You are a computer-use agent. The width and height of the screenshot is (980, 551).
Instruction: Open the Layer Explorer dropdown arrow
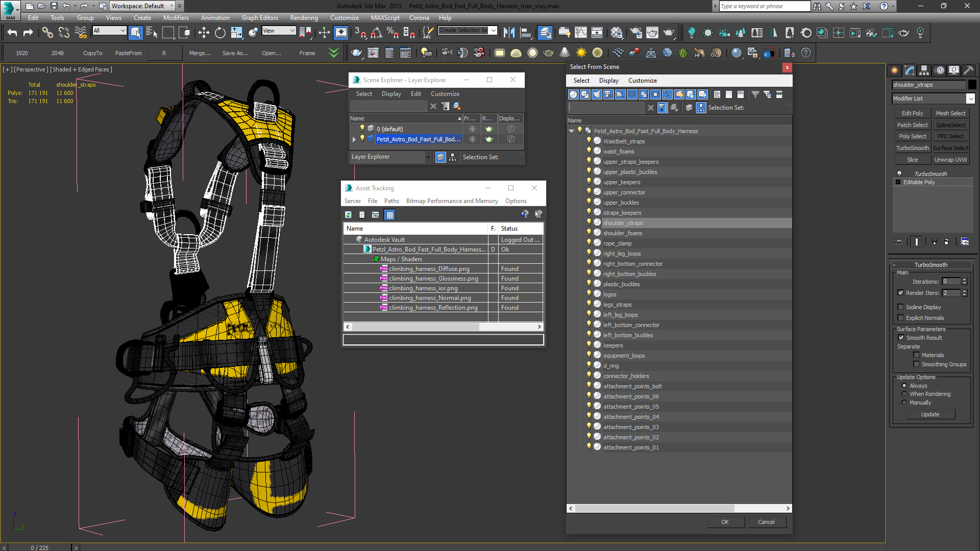click(428, 157)
